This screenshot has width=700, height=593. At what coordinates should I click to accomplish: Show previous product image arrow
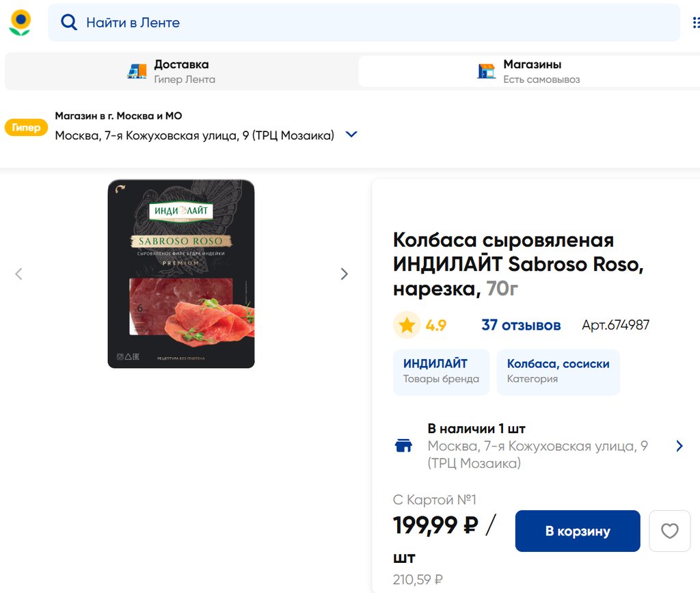(18, 274)
